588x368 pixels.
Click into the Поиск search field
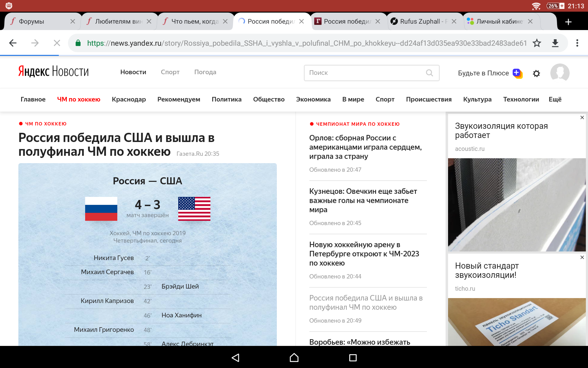[364, 73]
